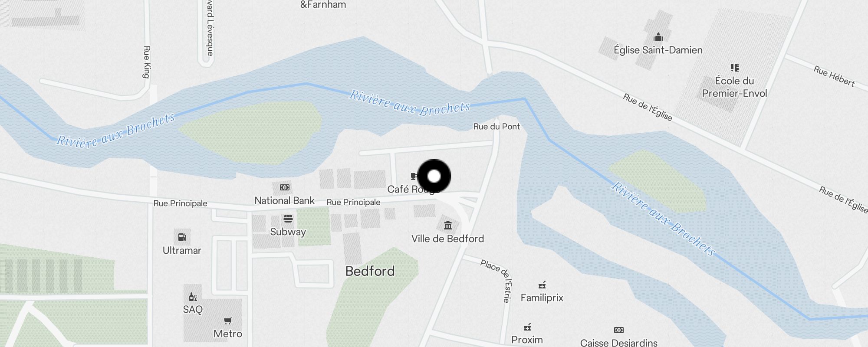This screenshot has width=868, height=347.
Task: Click the Ville de Bedford town hall icon
Action: pos(448,225)
